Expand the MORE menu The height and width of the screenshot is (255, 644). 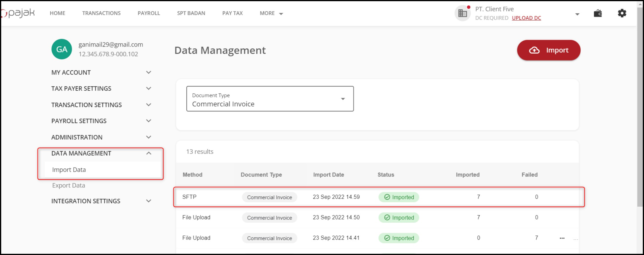(271, 13)
